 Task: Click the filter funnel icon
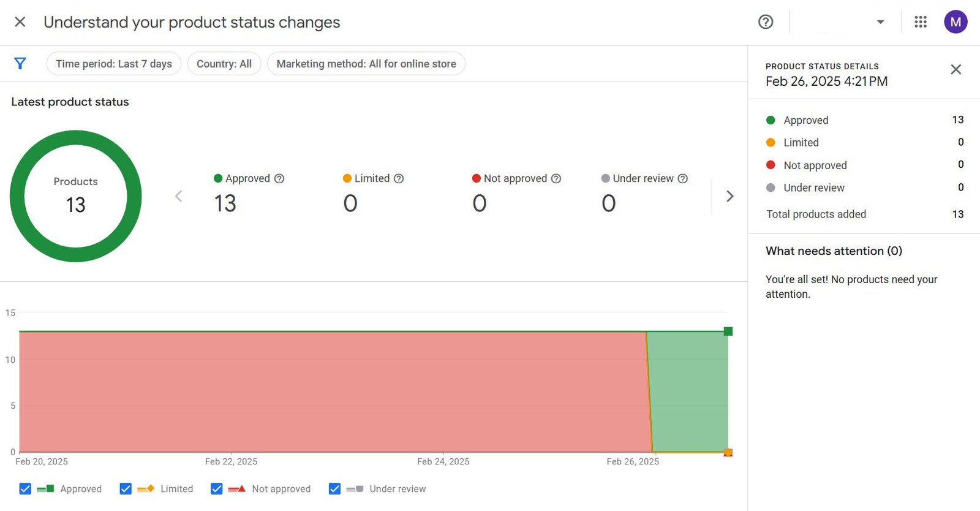(20, 64)
